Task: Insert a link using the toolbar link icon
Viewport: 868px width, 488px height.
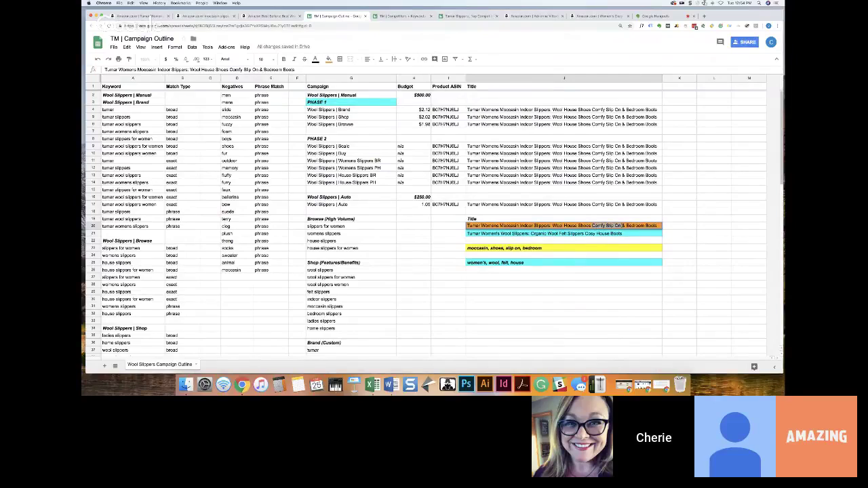Action: coord(424,59)
